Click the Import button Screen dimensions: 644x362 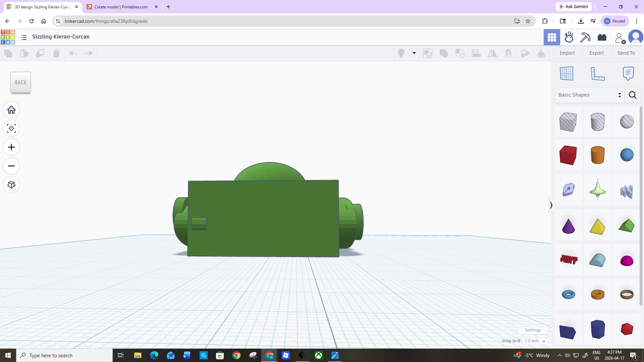coord(567,53)
